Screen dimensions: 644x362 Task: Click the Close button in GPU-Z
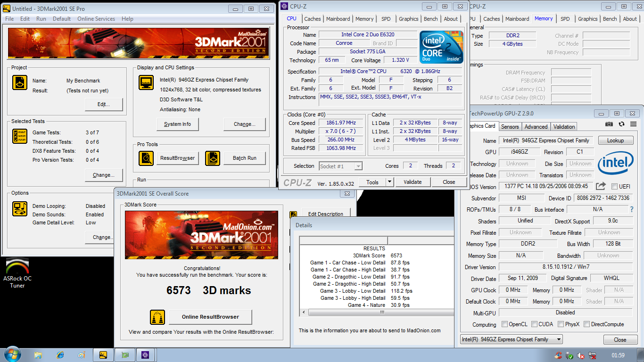click(620, 339)
